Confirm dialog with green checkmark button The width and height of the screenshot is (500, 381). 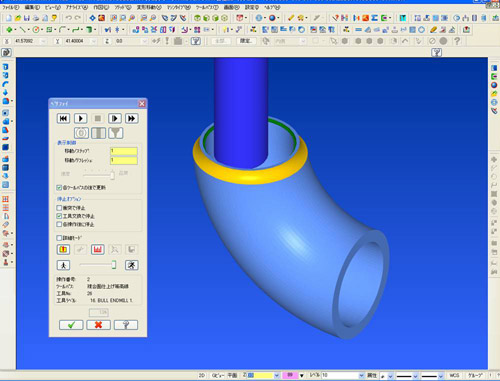71,325
